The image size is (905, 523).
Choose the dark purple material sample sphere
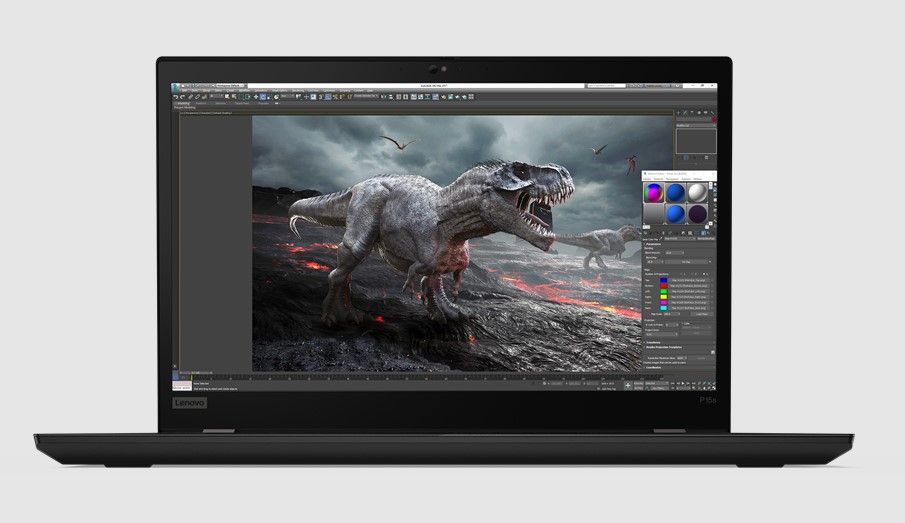pos(697,214)
